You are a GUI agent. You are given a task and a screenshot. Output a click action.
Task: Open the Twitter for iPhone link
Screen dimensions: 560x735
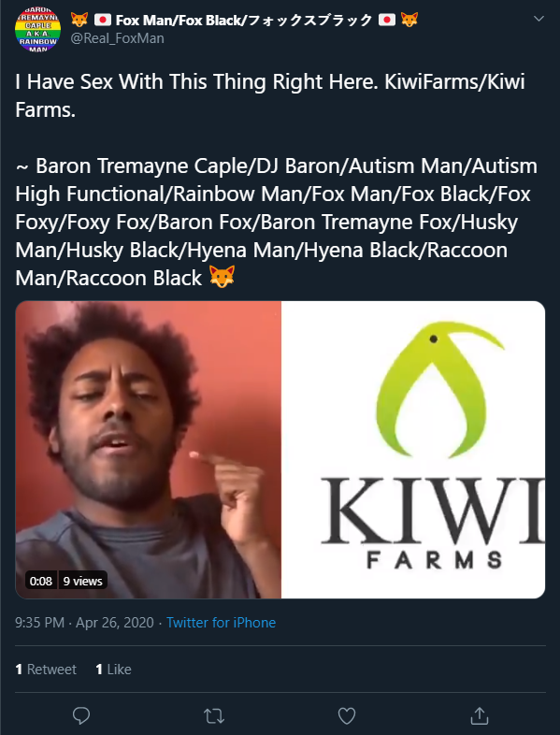222,623
